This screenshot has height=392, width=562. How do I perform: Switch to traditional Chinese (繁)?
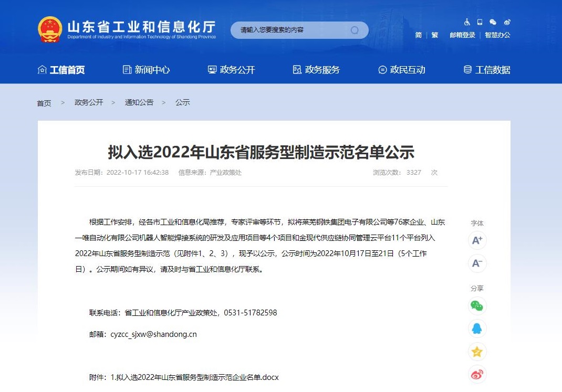[x=435, y=35]
